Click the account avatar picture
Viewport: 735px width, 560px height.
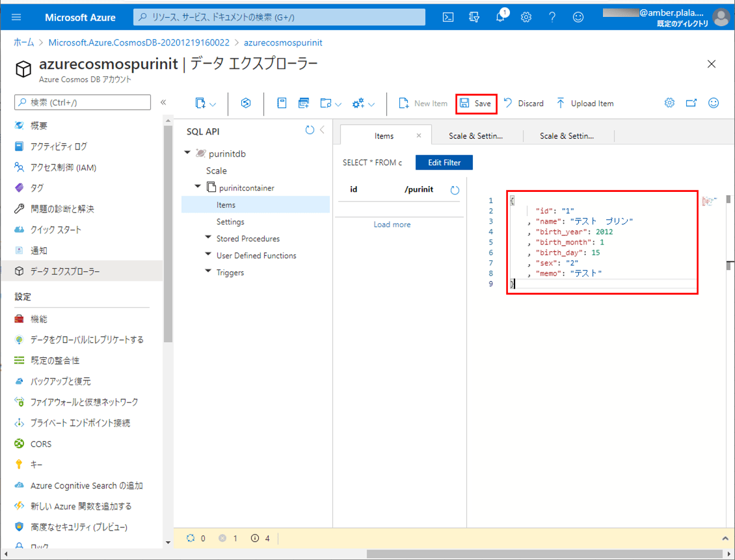721,18
